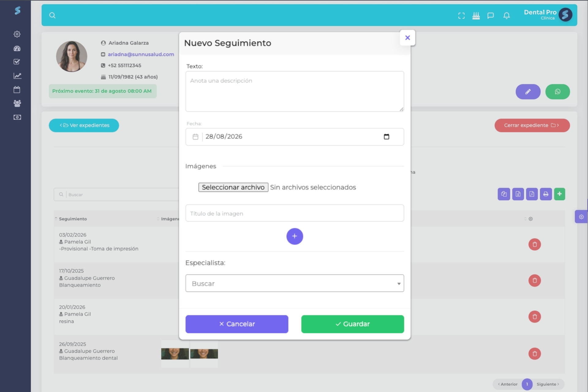This screenshot has height=392, width=588.
Task: Click Ver expedientes button
Action: [84, 125]
